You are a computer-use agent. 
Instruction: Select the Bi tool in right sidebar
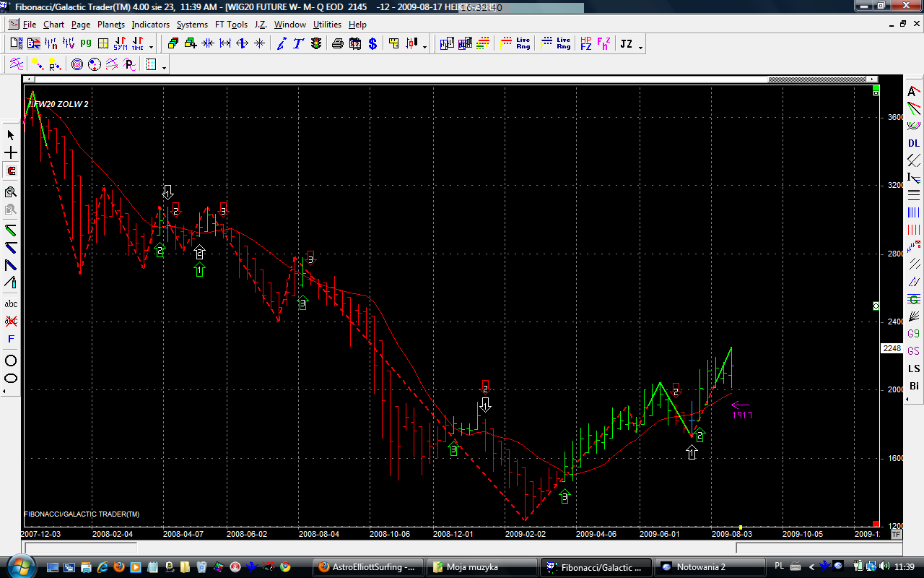pyautogui.click(x=914, y=386)
